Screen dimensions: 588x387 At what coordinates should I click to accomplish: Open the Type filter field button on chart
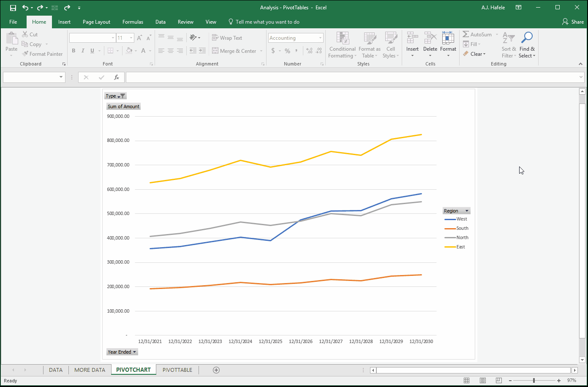[x=115, y=96]
